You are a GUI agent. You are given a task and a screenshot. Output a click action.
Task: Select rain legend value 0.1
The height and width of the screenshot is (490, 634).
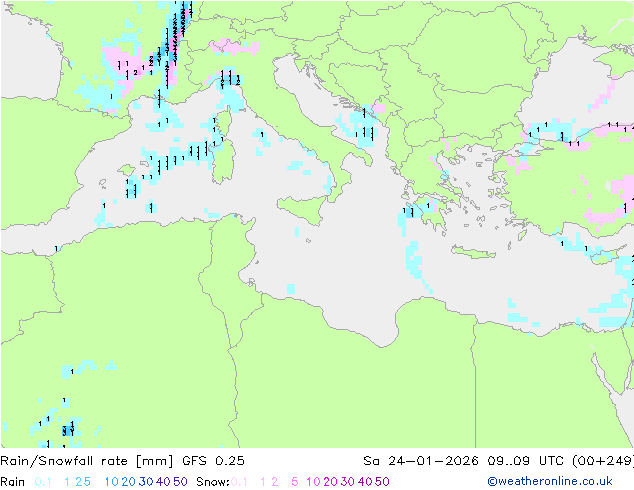click(43, 482)
